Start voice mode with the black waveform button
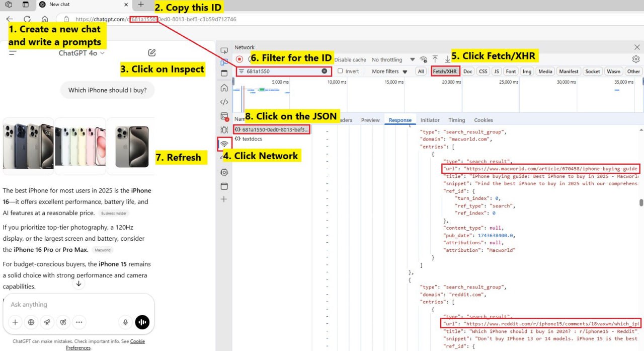The height and width of the screenshot is (351, 644). coord(142,322)
